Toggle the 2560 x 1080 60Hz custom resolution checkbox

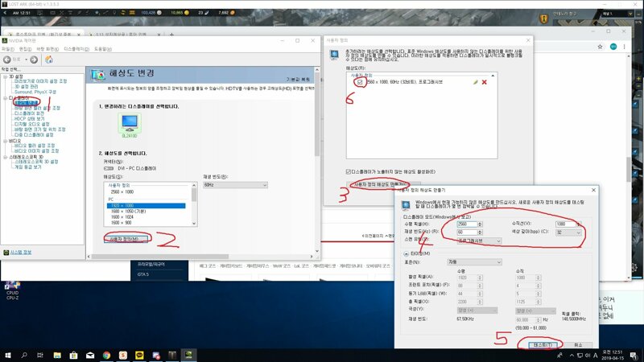[x=360, y=82]
